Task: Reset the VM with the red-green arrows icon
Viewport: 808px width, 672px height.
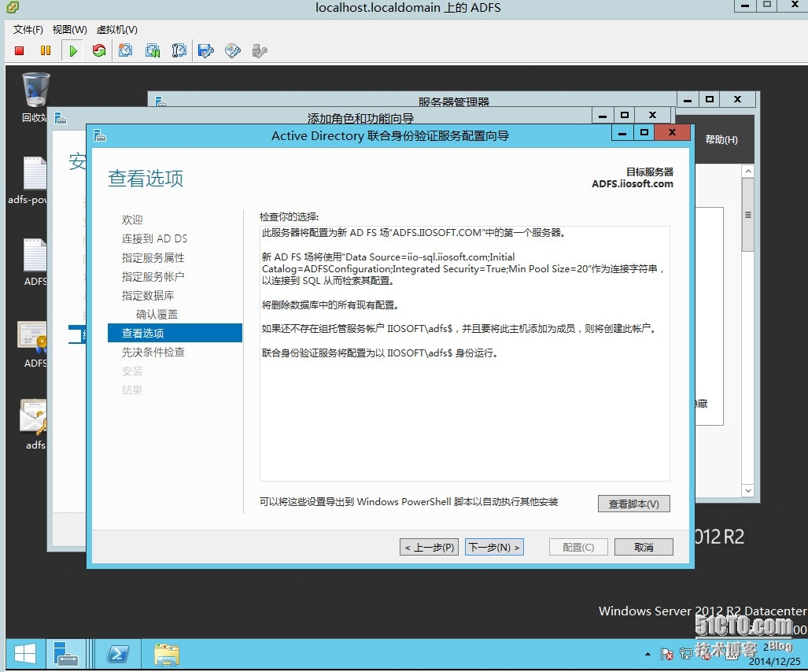Action: [x=99, y=50]
